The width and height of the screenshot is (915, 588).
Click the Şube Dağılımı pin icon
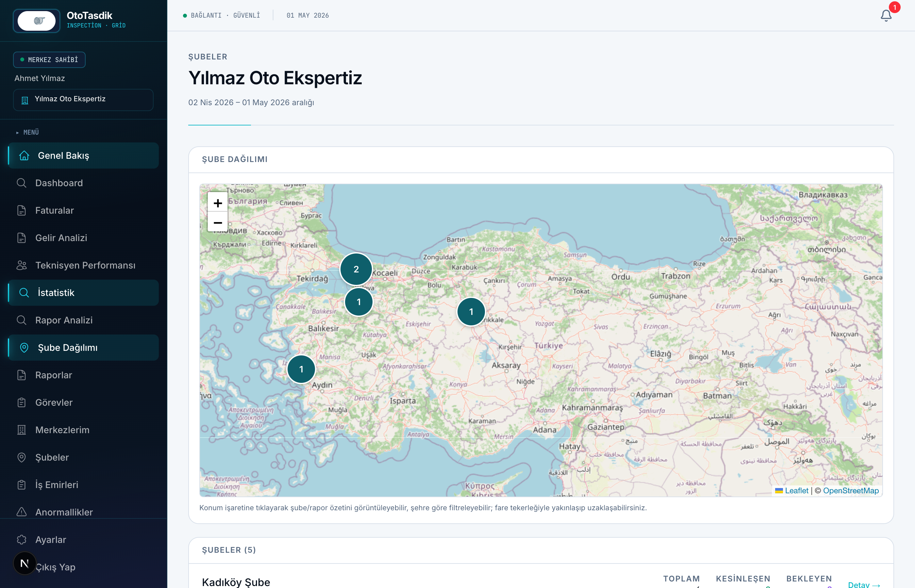pos(24,348)
